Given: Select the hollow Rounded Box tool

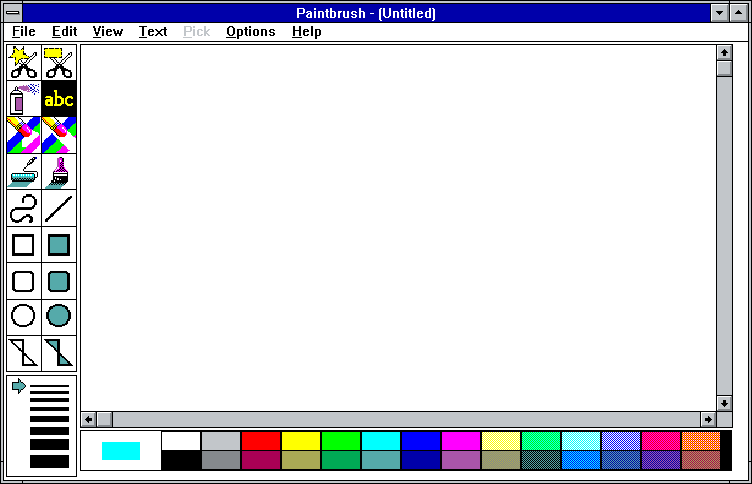Looking at the screenshot, I should pos(24,281).
